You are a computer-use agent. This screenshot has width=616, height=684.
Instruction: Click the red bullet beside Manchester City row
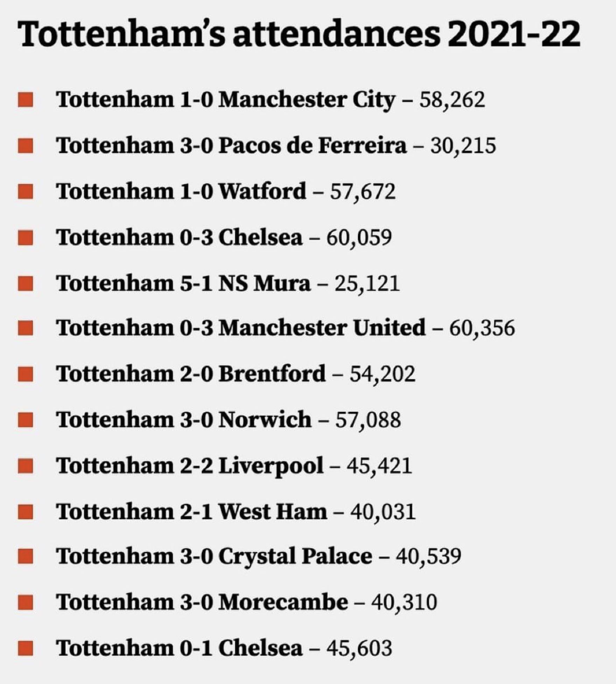26,99
